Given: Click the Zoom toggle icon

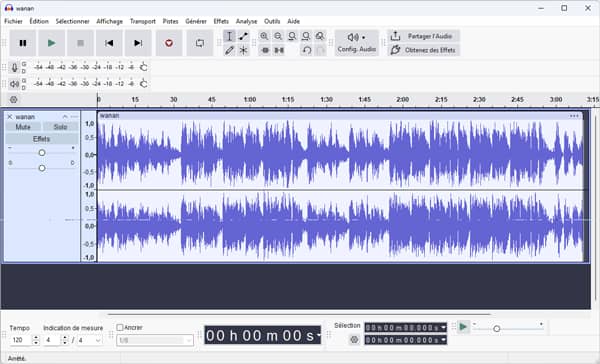Looking at the screenshot, I should (x=320, y=36).
